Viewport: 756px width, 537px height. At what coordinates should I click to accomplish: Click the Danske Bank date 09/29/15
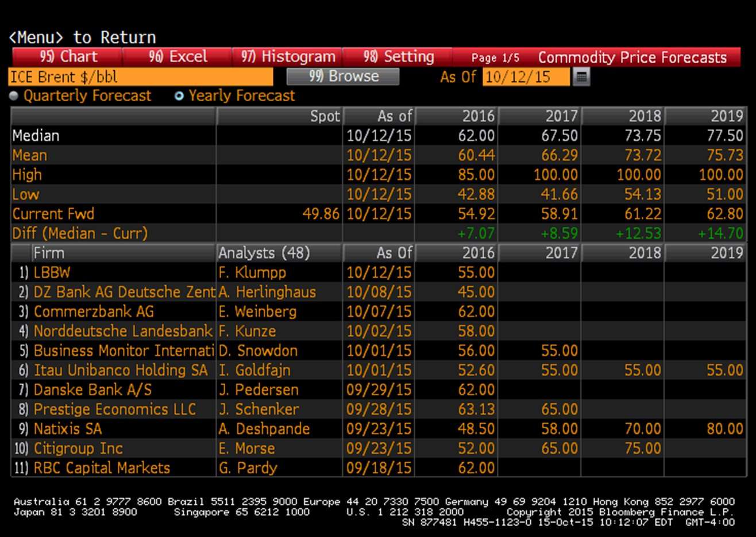point(379,390)
